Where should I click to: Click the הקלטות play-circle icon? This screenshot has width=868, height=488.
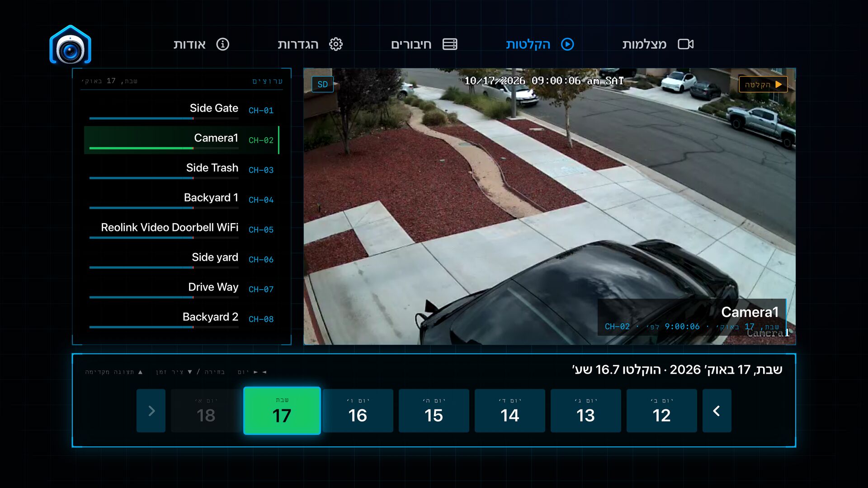[x=567, y=44]
